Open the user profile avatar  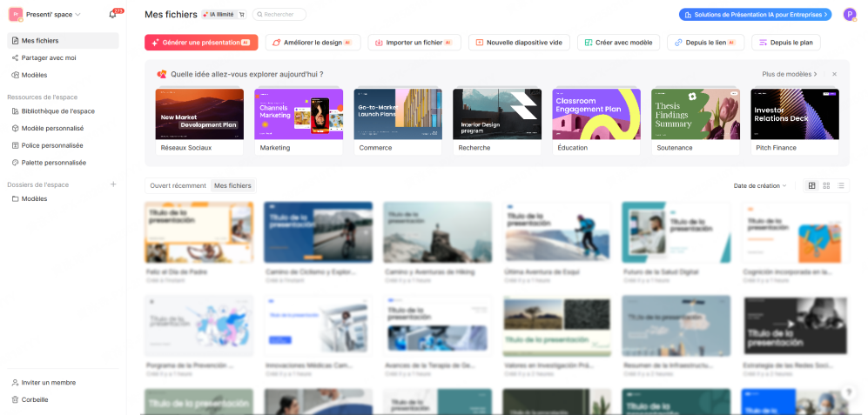pos(850,15)
